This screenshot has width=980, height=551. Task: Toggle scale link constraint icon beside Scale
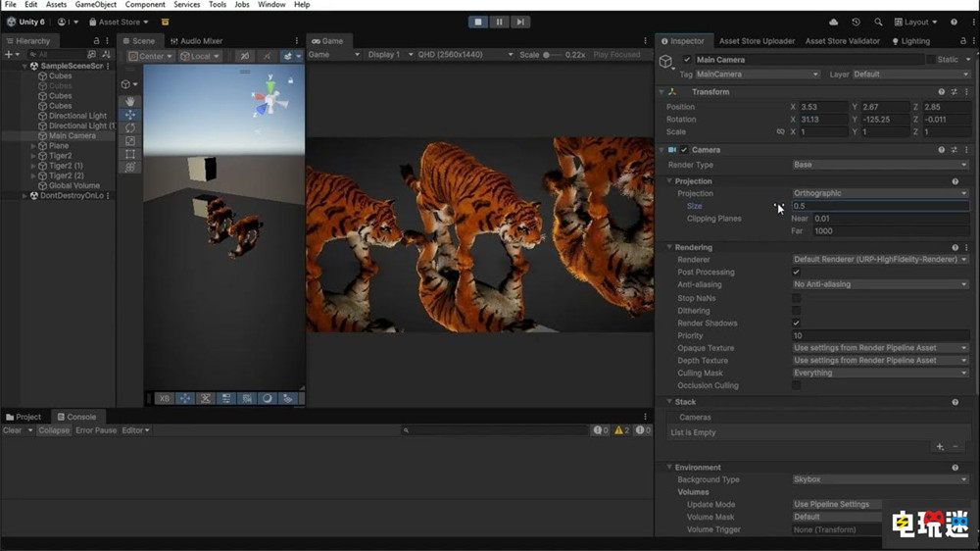(780, 132)
